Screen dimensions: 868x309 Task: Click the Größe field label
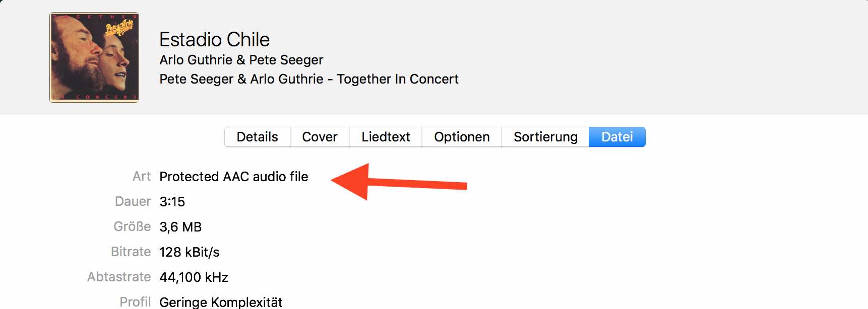[132, 227]
